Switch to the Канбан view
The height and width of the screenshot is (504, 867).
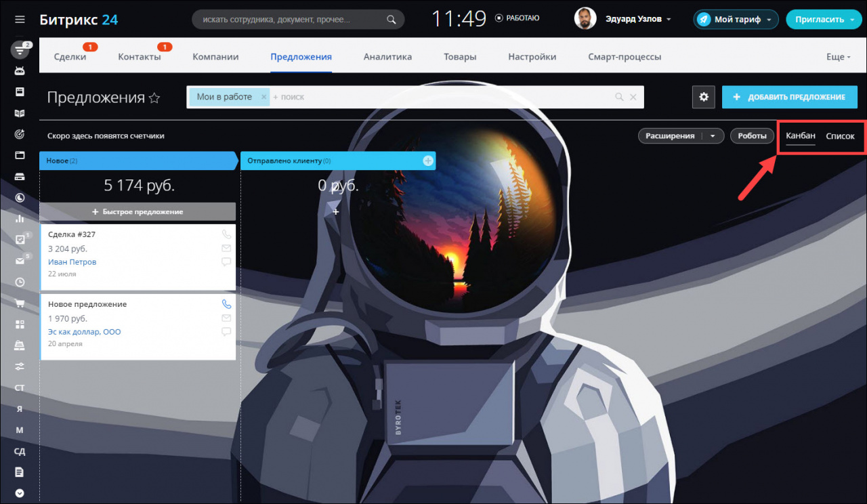click(801, 135)
